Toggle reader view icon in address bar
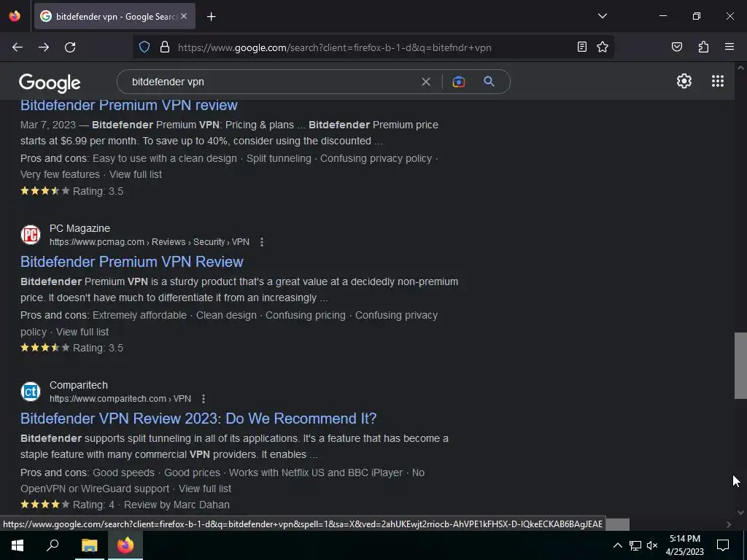Viewport: 747px width, 560px height. point(581,47)
